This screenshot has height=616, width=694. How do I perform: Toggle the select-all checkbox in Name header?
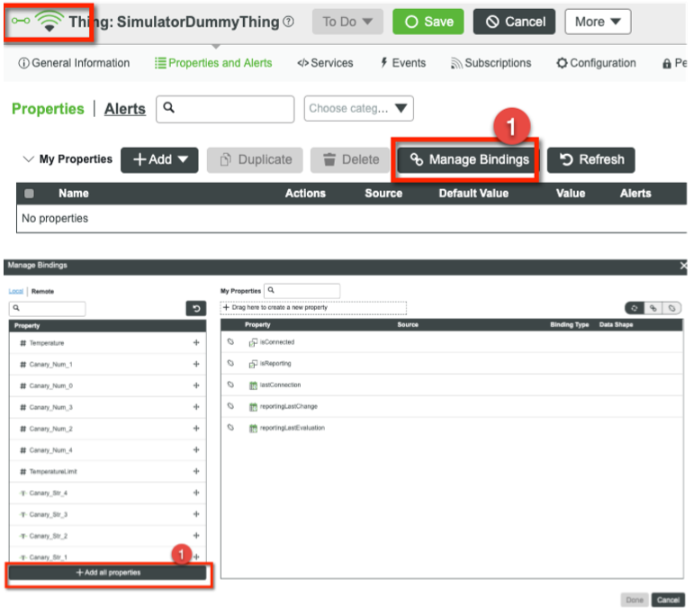click(x=29, y=194)
